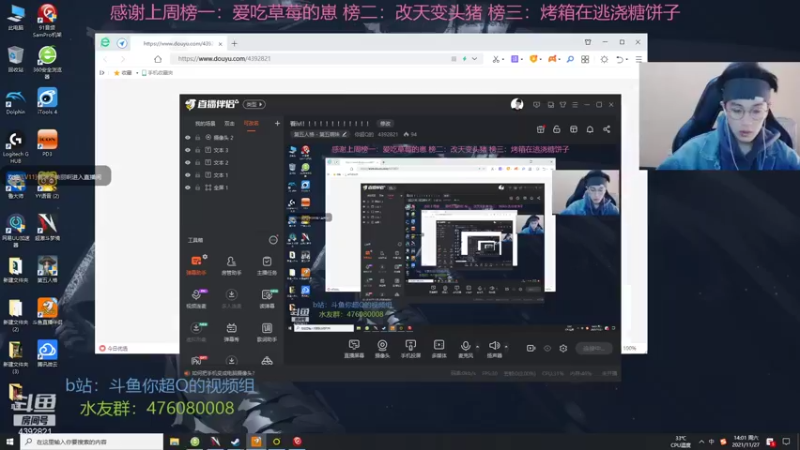Open the 房管助手 room manager tool

(231, 265)
